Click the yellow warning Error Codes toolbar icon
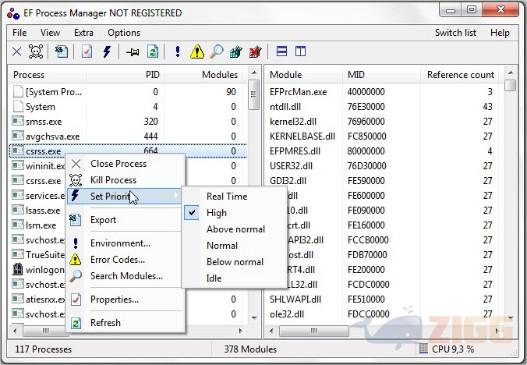Viewport: 527px width, 365px height. tap(197, 52)
